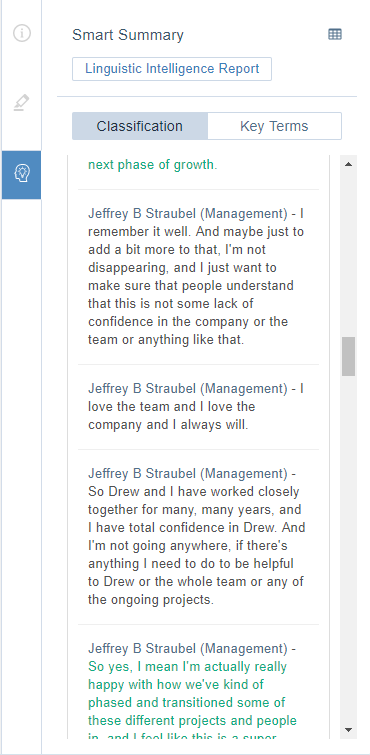Switch to the Key Terms tab
The width and height of the screenshot is (370, 755).
[274, 126]
